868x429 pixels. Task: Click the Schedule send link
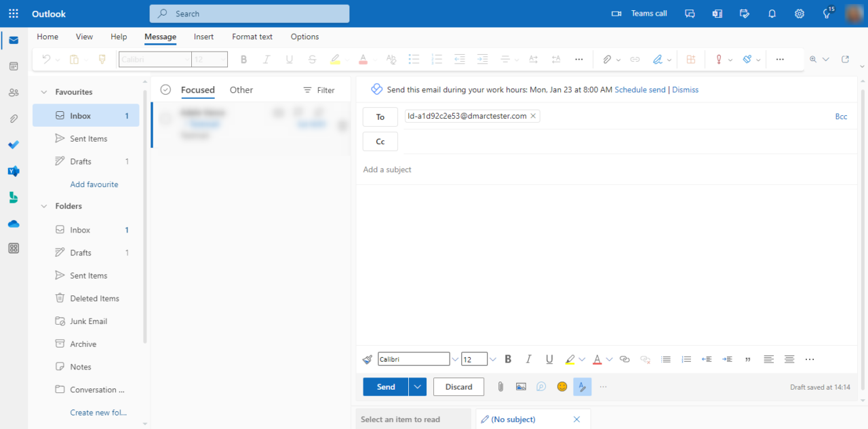pos(639,89)
